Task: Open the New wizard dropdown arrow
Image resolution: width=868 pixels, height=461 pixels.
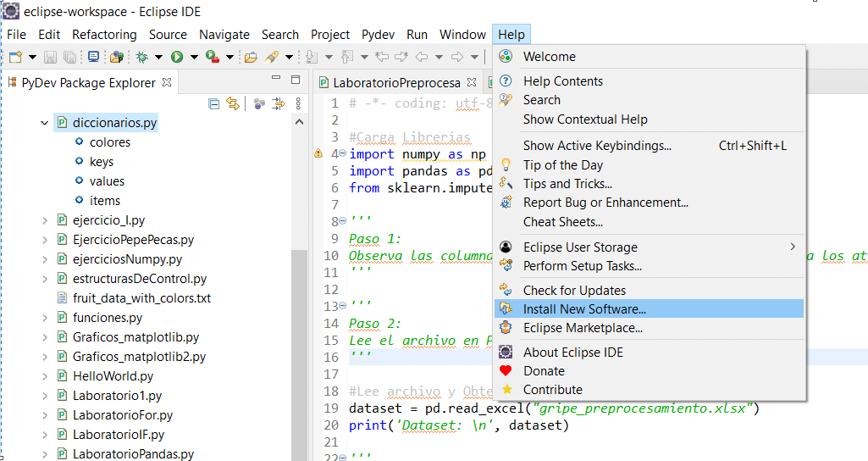Action: point(32,57)
